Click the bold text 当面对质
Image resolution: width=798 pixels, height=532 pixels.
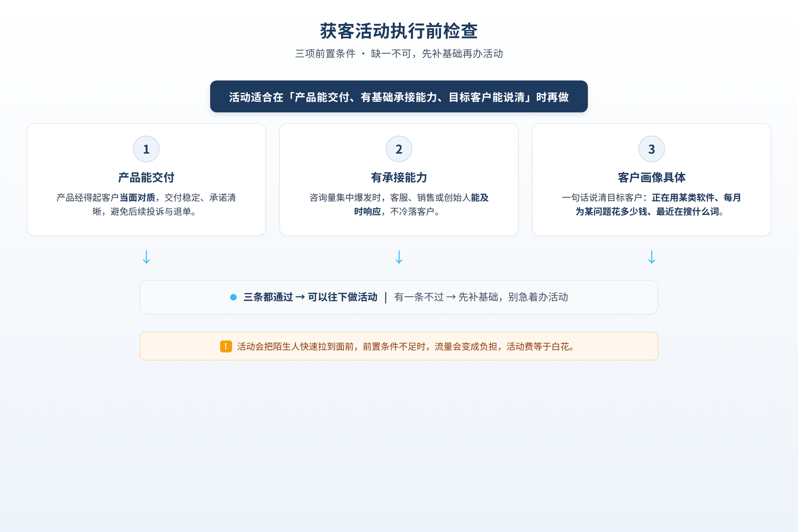[137, 198]
